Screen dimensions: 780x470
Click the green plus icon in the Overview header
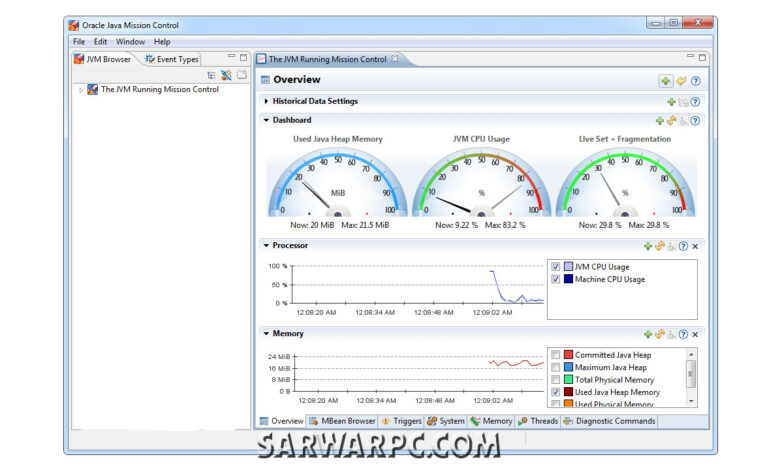[666, 81]
